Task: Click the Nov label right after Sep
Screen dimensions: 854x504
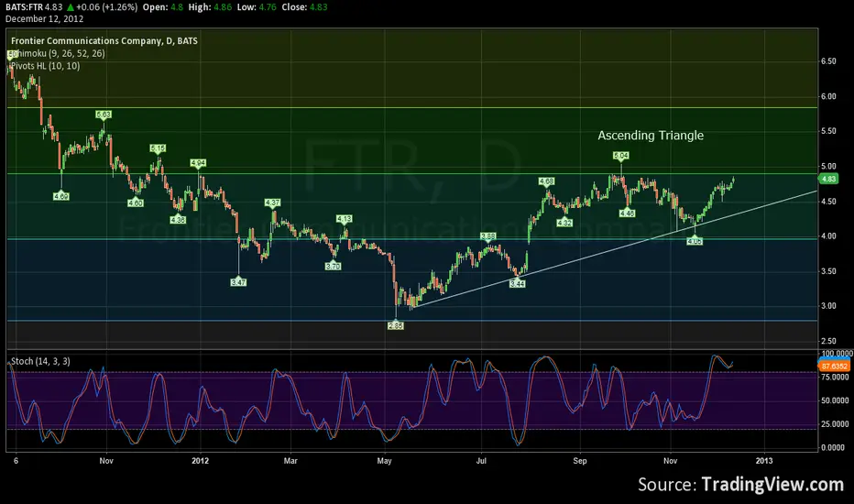Action: pyautogui.click(x=671, y=461)
